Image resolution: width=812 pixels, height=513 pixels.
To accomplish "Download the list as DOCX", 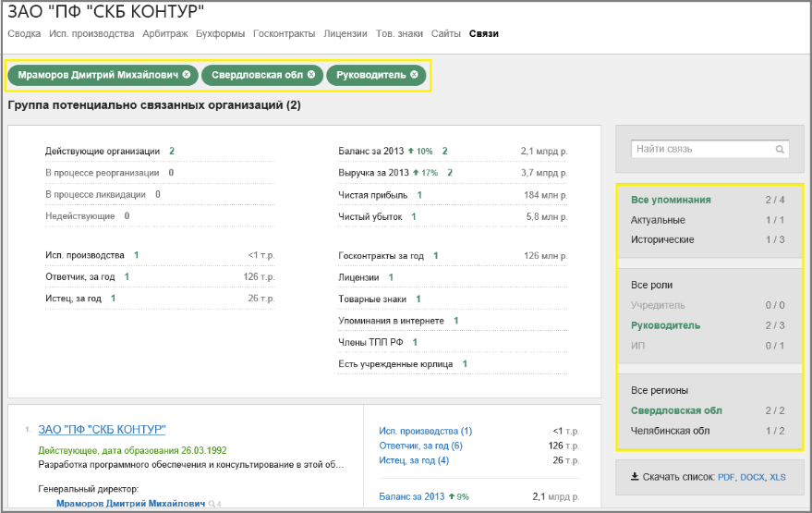I will pyautogui.click(x=752, y=477).
